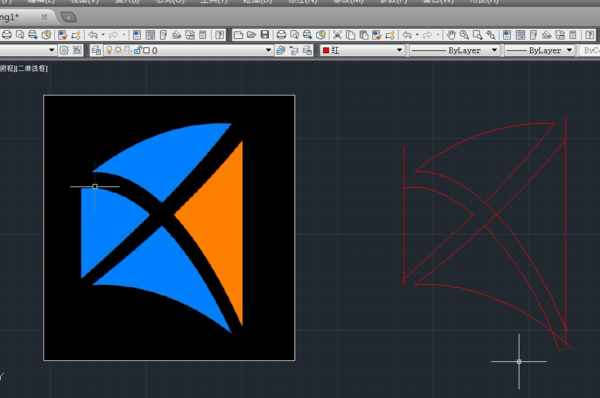Click the Paste clipboard icon
The width and height of the screenshot is (600, 398).
[x=364, y=35]
